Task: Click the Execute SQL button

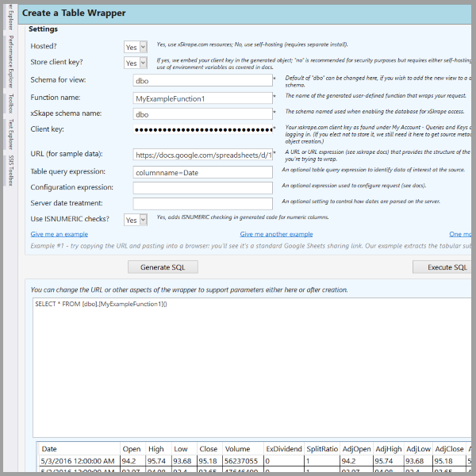Action: 443,267
